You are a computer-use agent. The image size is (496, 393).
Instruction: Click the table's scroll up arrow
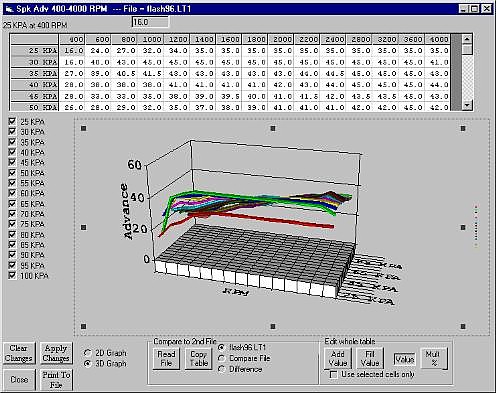click(x=467, y=39)
